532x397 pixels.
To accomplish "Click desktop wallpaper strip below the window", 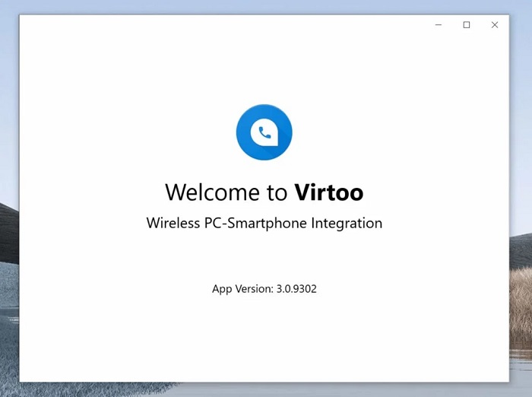I will click(x=264, y=389).
